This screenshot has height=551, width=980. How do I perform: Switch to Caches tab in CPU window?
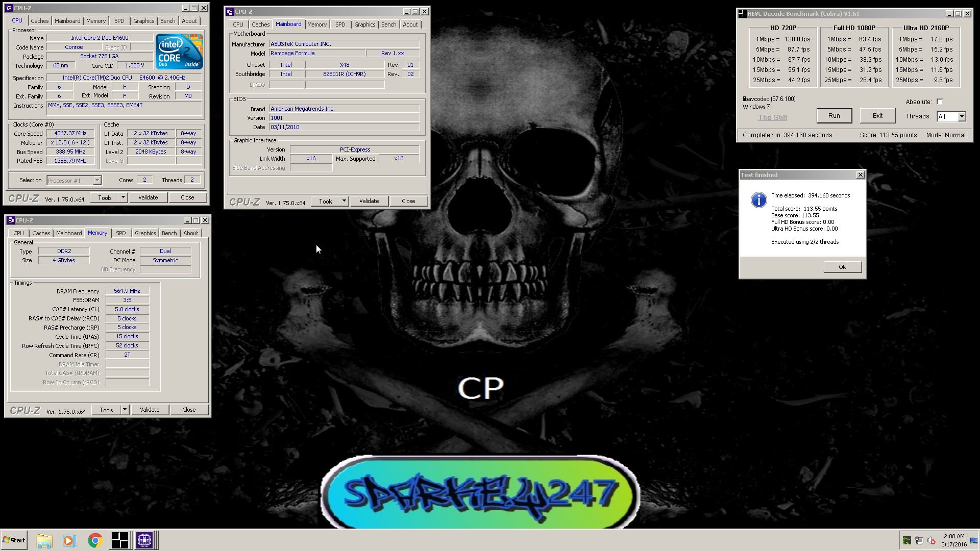(x=39, y=21)
